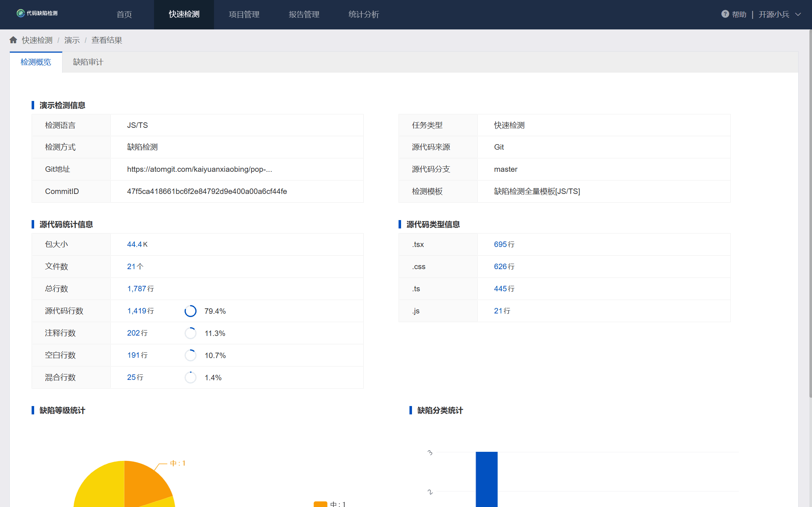Click the page vertical scrollbar
This screenshot has width=812, height=507.
pos(810,214)
